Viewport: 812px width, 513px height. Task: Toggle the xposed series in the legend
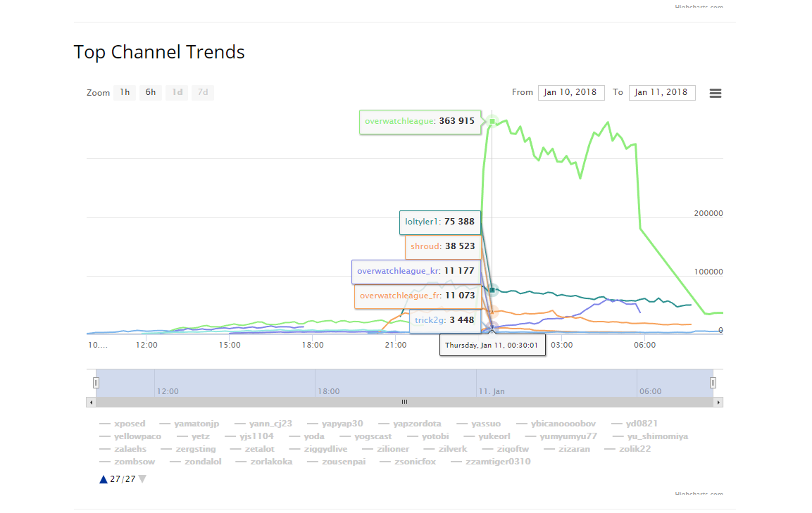[x=123, y=424]
